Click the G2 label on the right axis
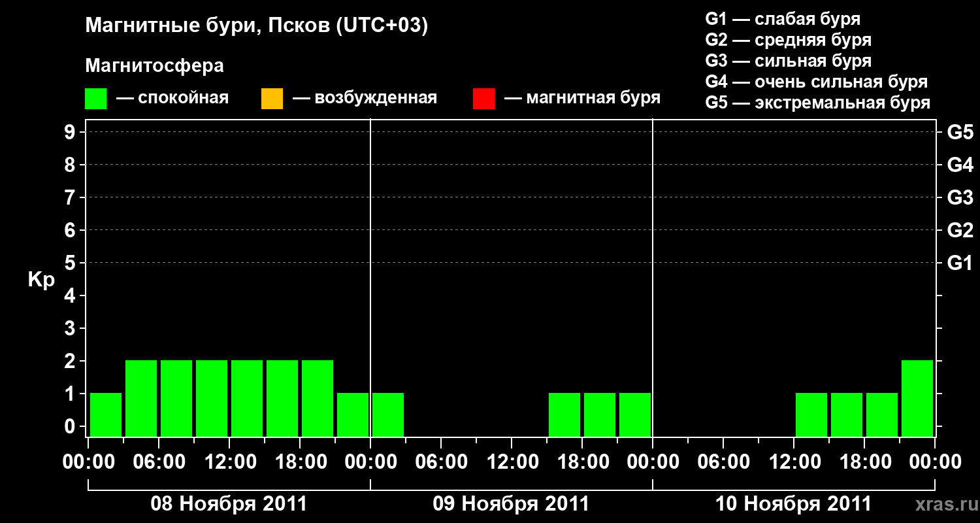 pos(960,231)
